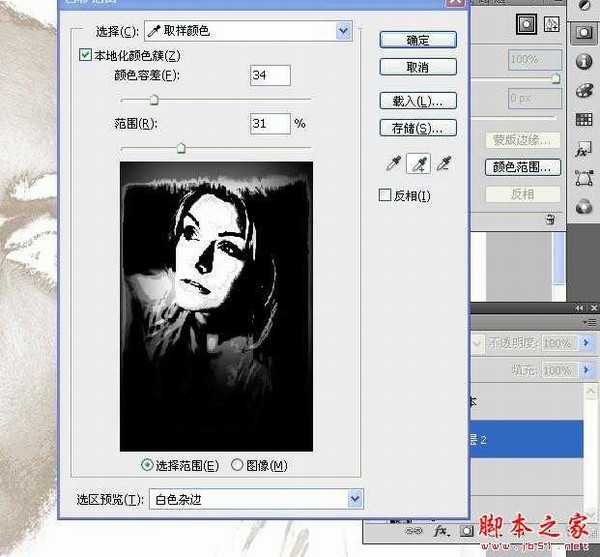The image size is (600, 557).
Task: Click the 范围 range value input field
Action: 269,124
